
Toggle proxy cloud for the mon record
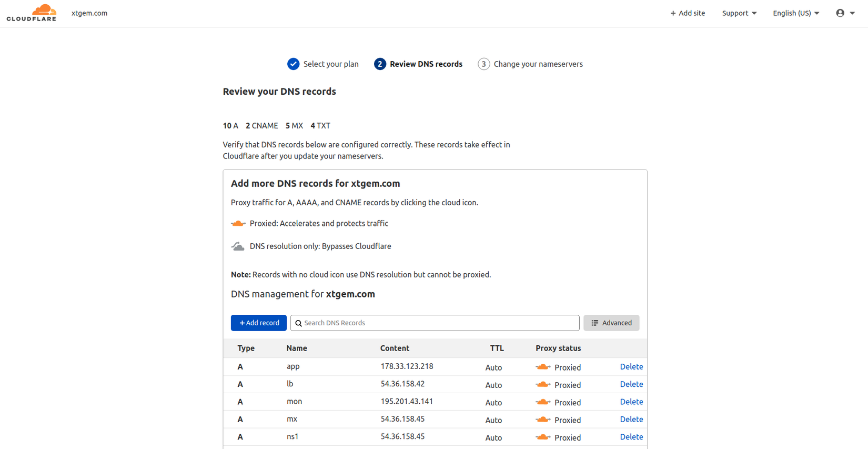tap(543, 402)
